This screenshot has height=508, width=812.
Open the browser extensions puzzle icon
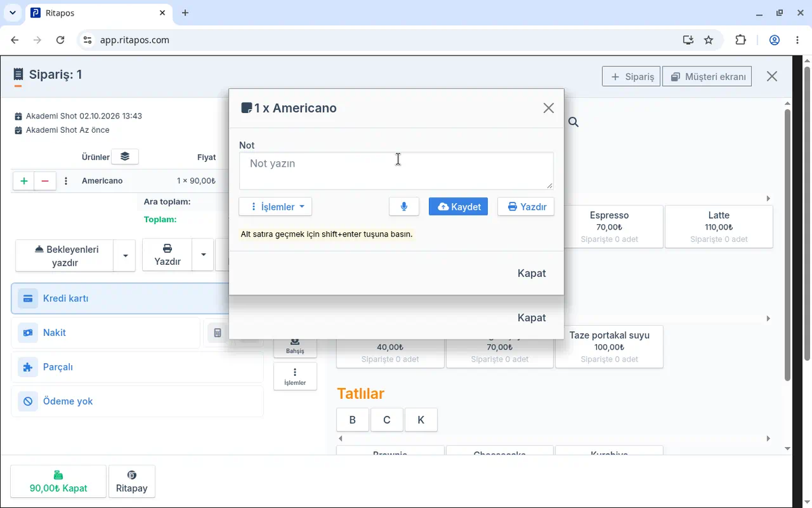tap(740, 40)
